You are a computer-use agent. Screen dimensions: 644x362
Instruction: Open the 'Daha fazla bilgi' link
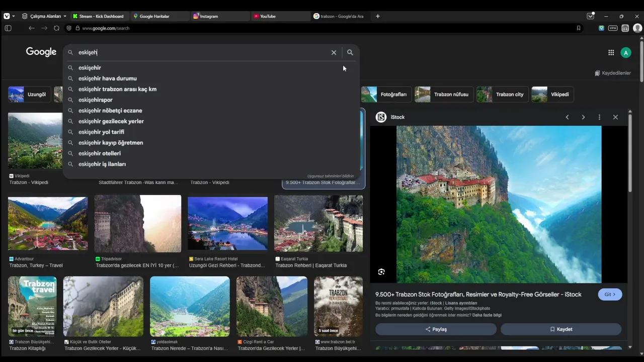pyautogui.click(x=487, y=315)
